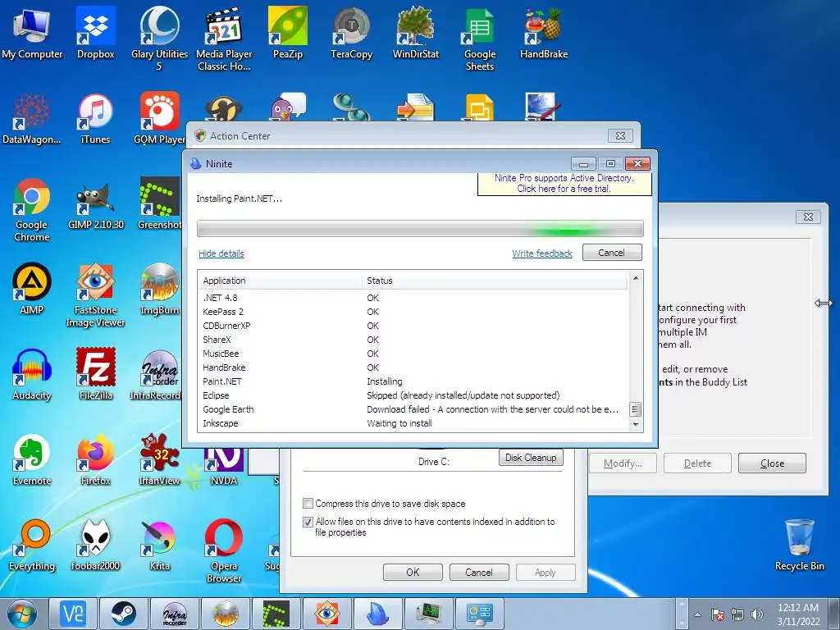This screenshot has height=630, width=840.
Task: Open the Windows Start orb
Action: click(x=22, y=614)
